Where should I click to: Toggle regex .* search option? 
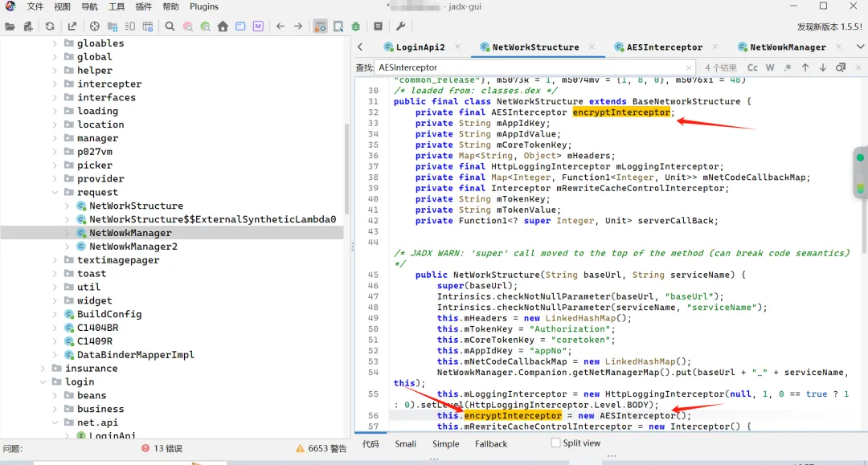(788, 67)
